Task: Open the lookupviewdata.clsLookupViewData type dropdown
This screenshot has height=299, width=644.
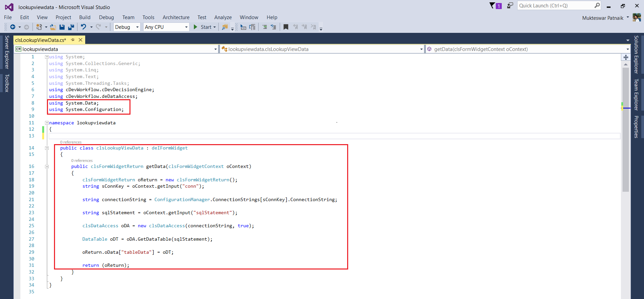Action: (322, 49)
